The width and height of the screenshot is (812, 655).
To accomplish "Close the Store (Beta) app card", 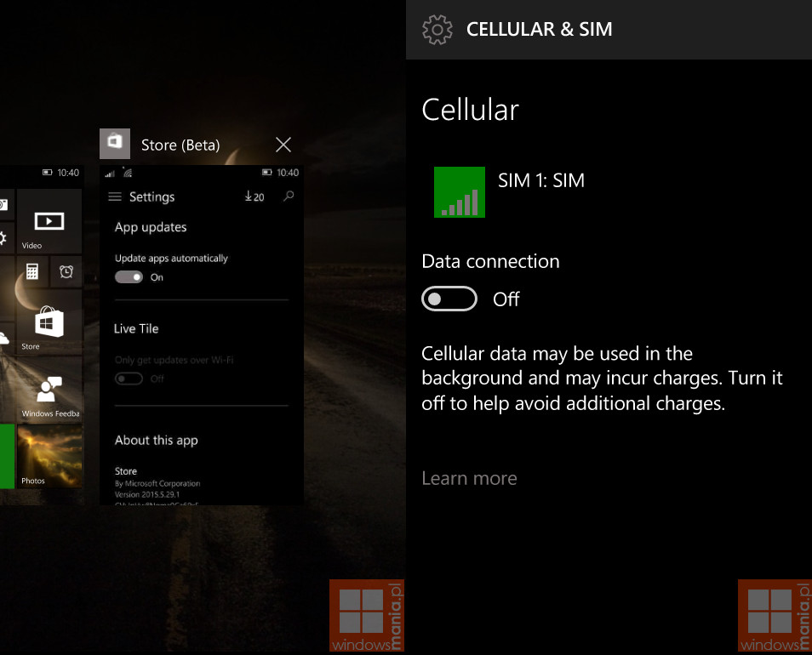I will 283,145.
